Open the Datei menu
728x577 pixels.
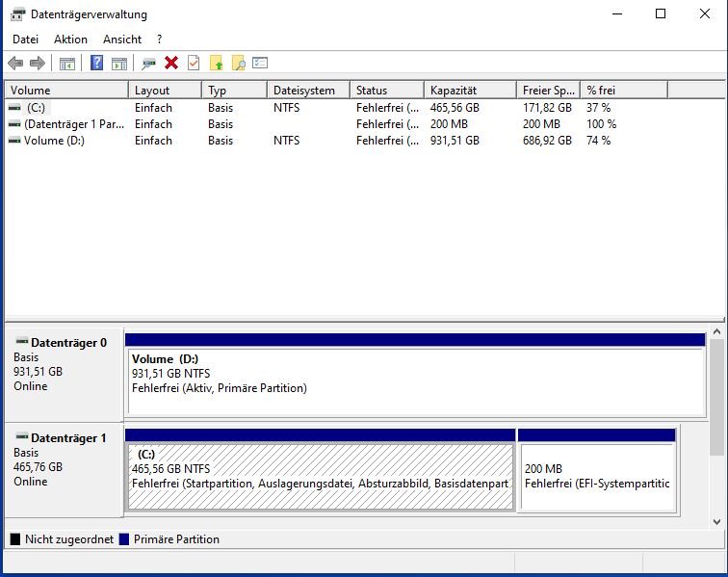point(26,39)
